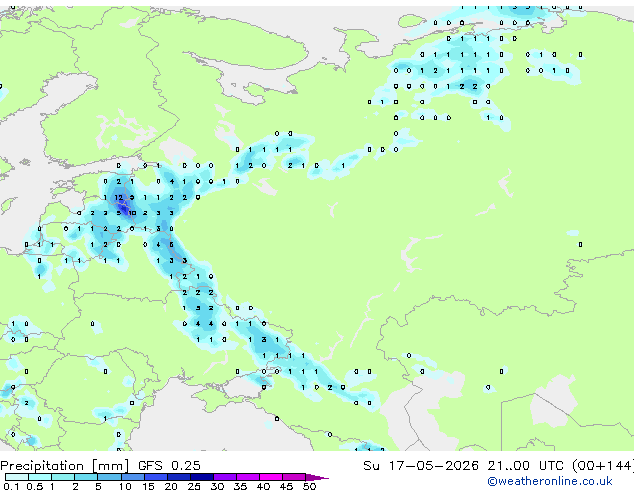The height and width of the screenshot is (490, 634).
Task: Click the 'GFS 0.25' model label
Action: point(169,465)
